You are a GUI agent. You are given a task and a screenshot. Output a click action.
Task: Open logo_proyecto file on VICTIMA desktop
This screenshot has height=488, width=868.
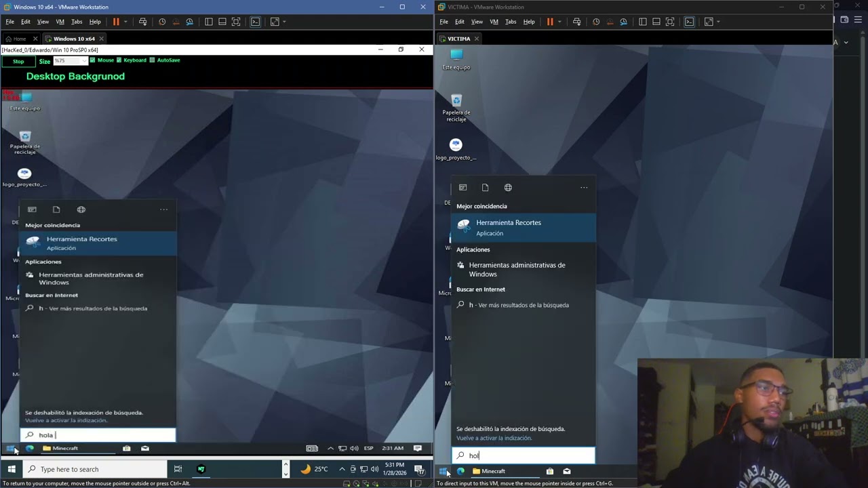(456, 149)
